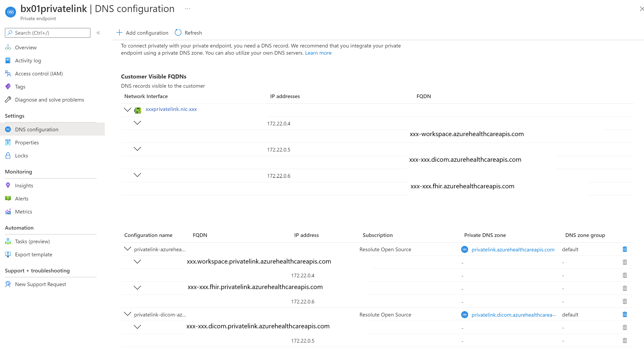This screenshot has width=644, height=354.
Task: Click the Access control IAM icon
Action: tap(9, 73)
